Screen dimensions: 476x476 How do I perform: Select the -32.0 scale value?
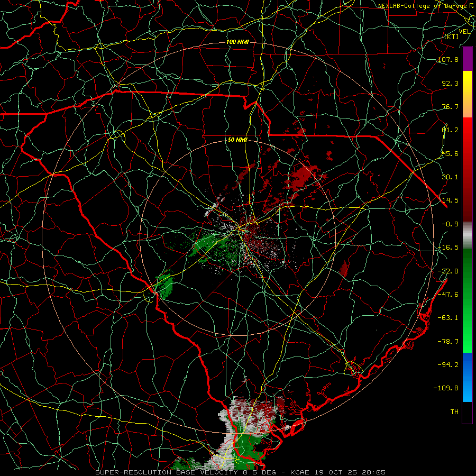tap(448, 271)
